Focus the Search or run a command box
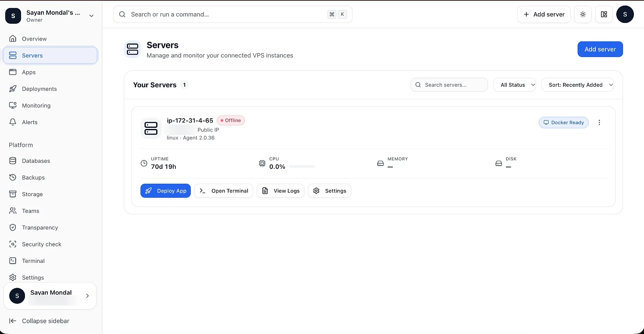Screen dimensions: 644x334 point(233,14)
